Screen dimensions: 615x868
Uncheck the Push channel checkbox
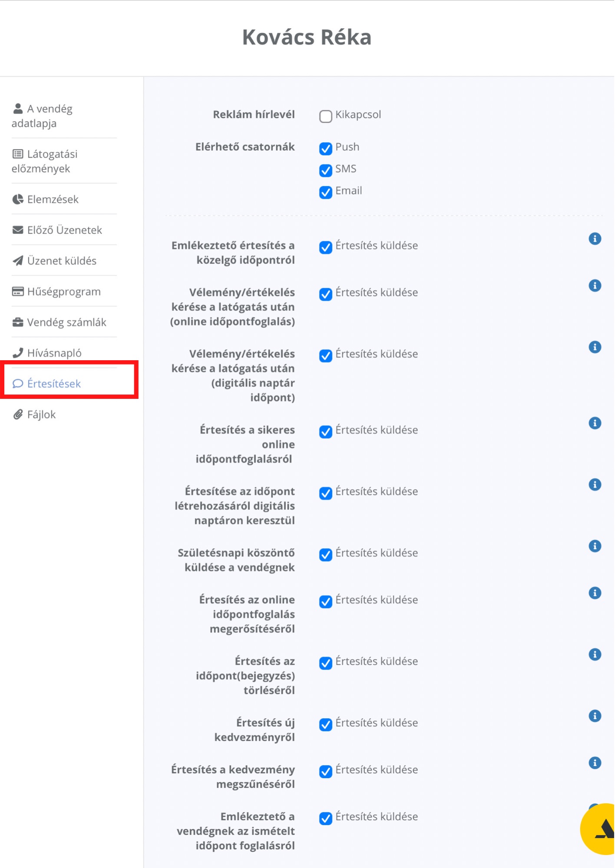pyautogui.click(x=325, y=148)
